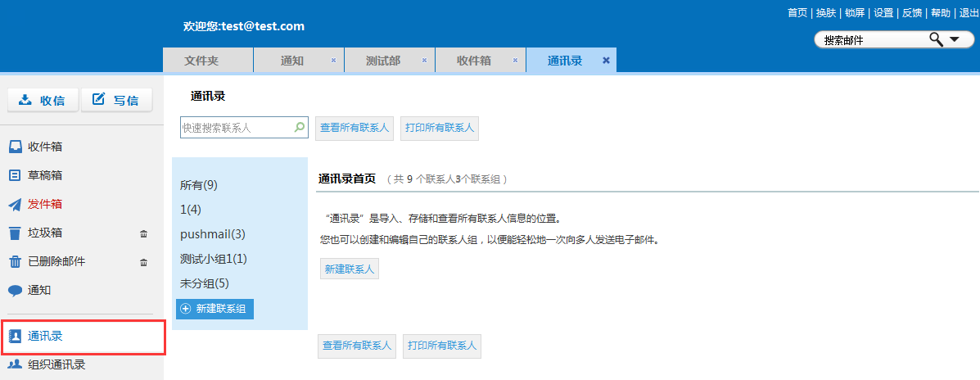The image size is (980, 380).
Task: Click the 新建联系组 button
Action: click(215, 309)
